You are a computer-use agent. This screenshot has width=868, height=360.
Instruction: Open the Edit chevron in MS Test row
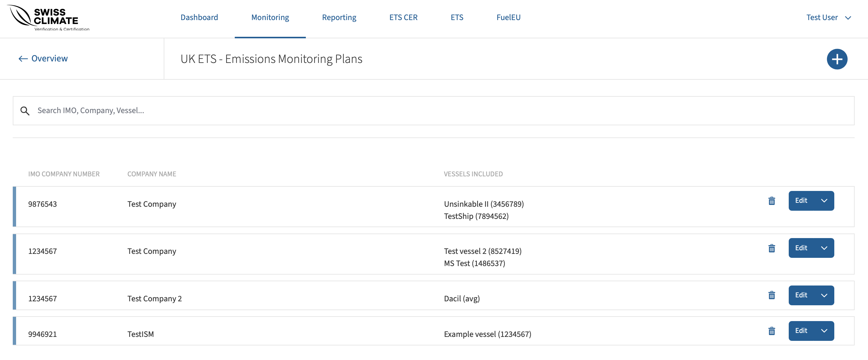(824, 248)
